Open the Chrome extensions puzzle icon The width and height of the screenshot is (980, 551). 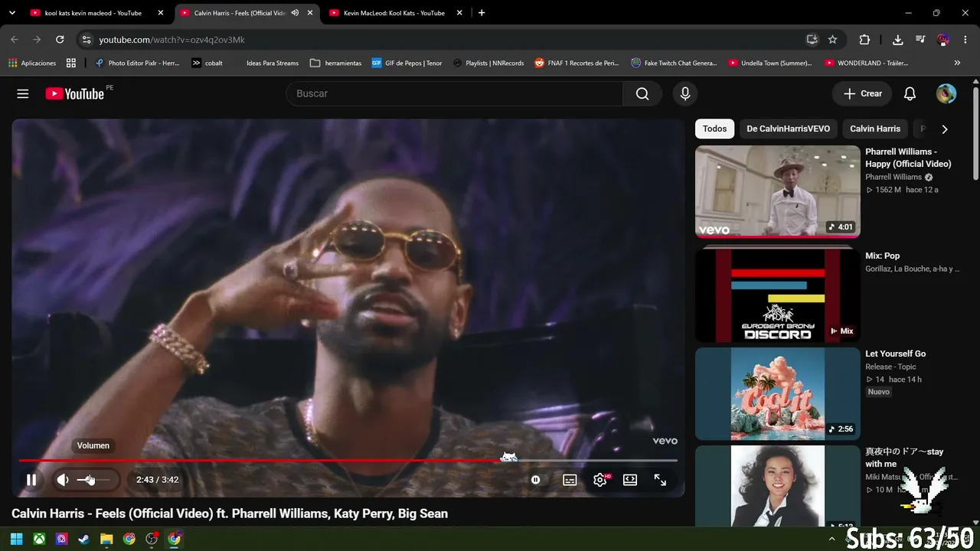tap(864, 40)
